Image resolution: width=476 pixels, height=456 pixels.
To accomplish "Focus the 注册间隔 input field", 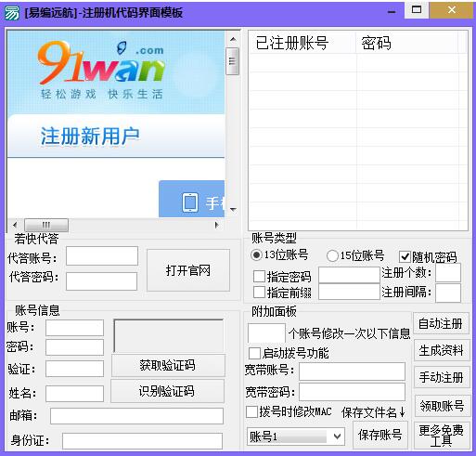I will (448, 293).
